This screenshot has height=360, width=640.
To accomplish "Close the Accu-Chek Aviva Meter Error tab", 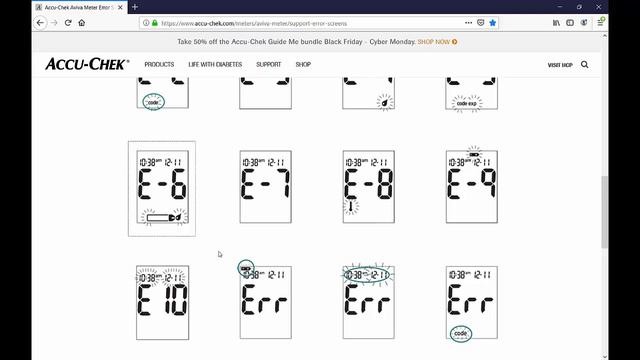I will coord(120,7).
